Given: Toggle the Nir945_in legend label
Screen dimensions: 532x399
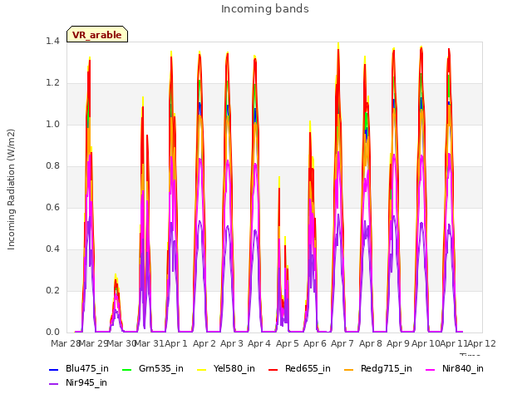Looking at the screenshot, I should 86,383.
